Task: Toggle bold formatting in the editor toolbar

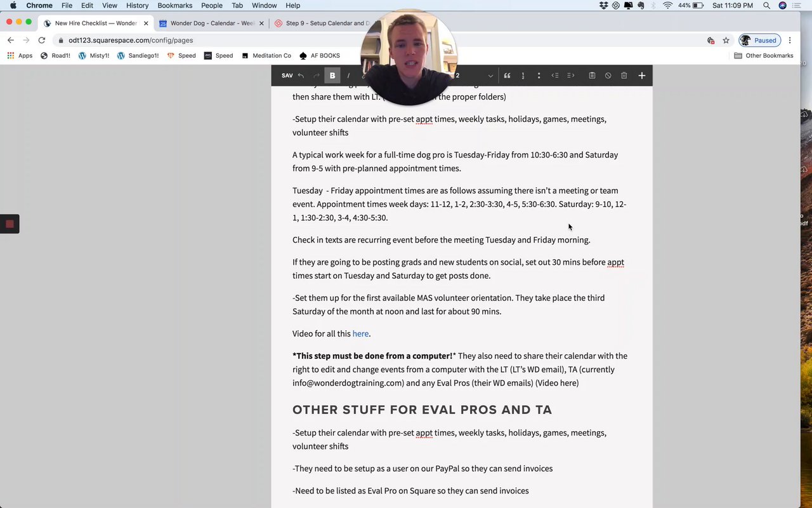Action: pos(332,76)
